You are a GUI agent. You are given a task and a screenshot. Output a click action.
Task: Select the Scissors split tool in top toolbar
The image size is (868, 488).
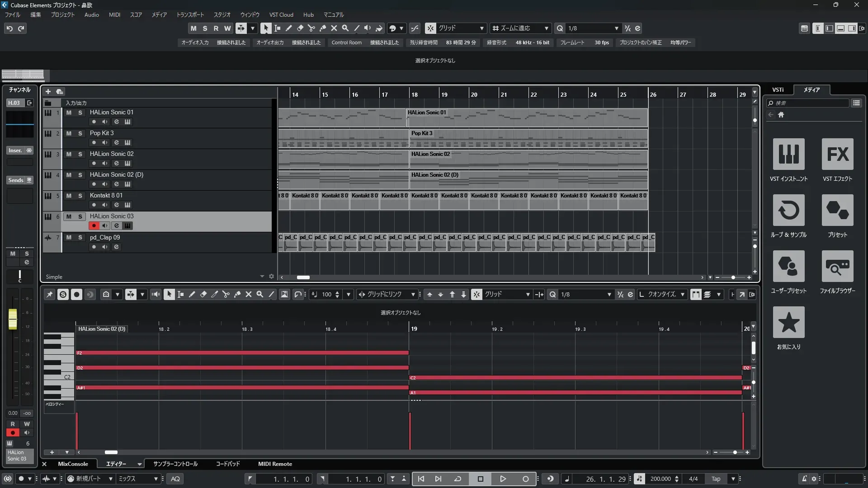point(311,28)
